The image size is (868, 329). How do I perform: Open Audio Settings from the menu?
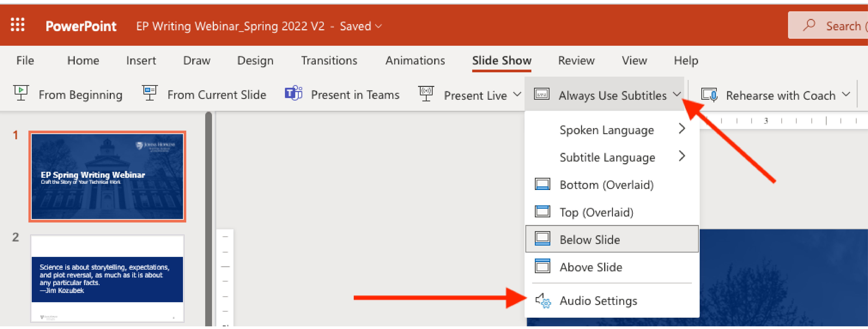tap(612, 300)
